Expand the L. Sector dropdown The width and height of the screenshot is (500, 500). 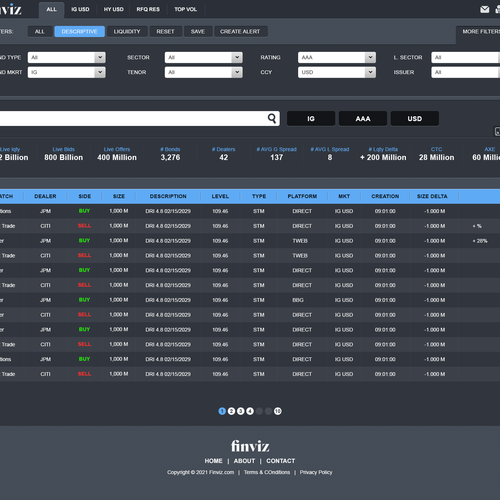tap(466, 57)
